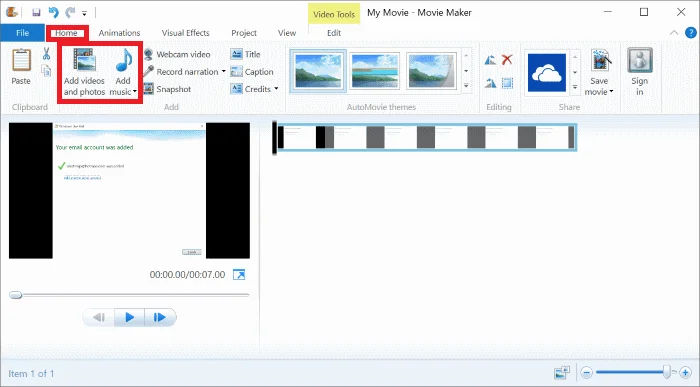Open the File menu
This screenshot has height=387, width=700.
[22, 33]
